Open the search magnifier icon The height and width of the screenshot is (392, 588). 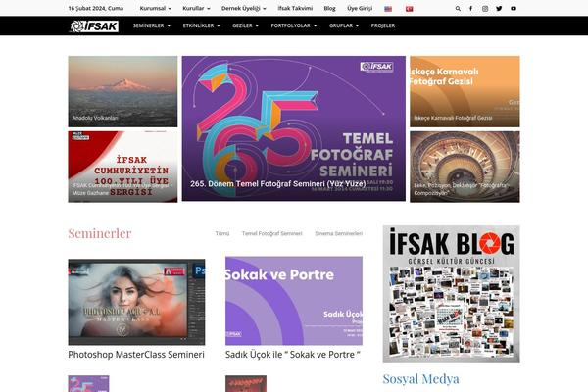(458, 8)
